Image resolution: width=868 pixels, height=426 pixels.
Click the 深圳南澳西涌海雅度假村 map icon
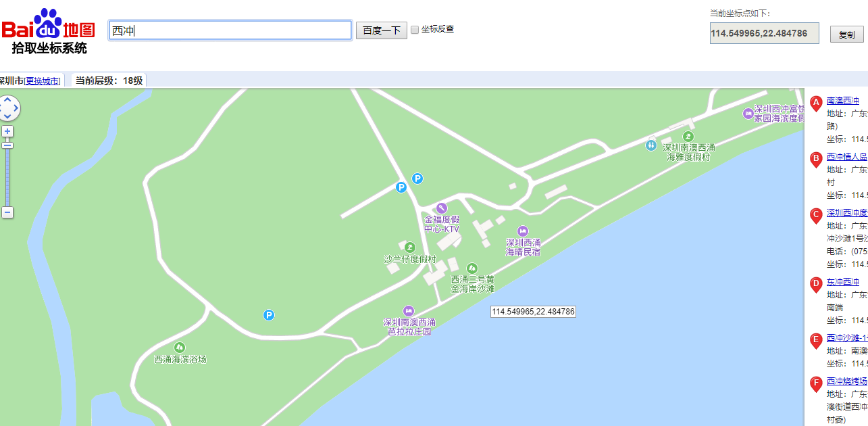point(688,137)
